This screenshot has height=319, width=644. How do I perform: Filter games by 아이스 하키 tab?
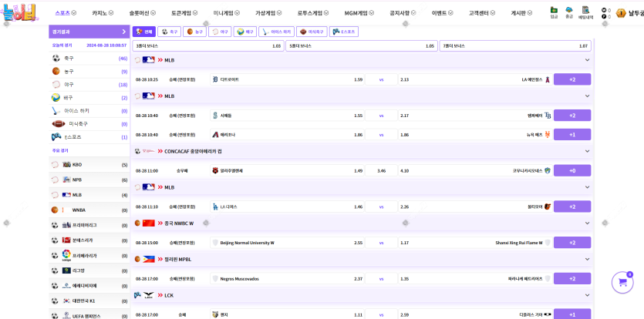(276, 32)
